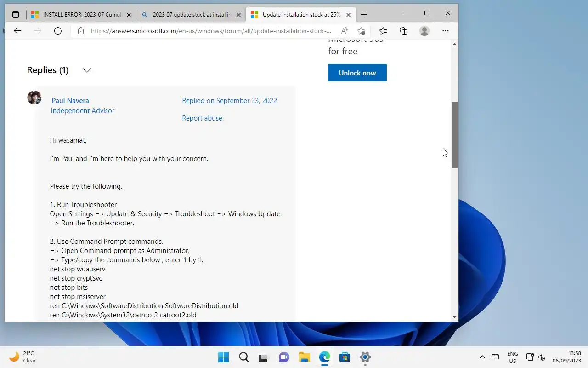588x368 pixels.
Task: Click the 'ren C:\Windows\System32\catroot2' line
Action: [x=123, y=315]
